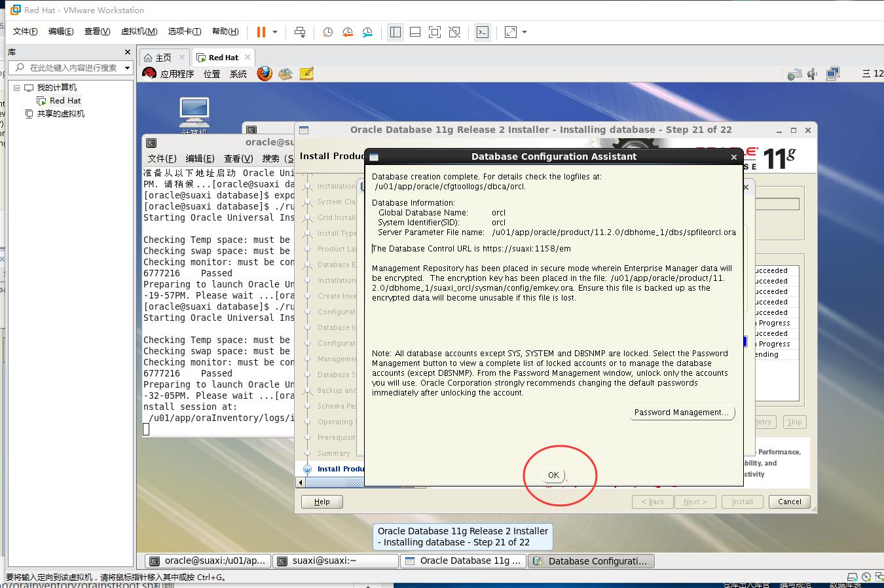Click the Database Configuration Assistant window menu icon
This screenshot has width=884, height=588.
click(374, 157)
